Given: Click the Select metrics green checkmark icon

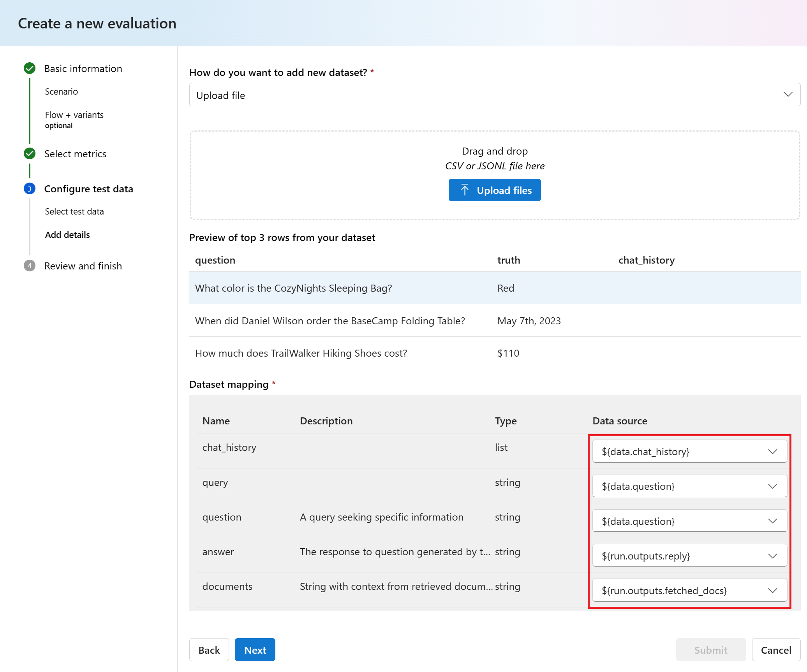Looking at the screenshot, I should click(x=30, y=154).
